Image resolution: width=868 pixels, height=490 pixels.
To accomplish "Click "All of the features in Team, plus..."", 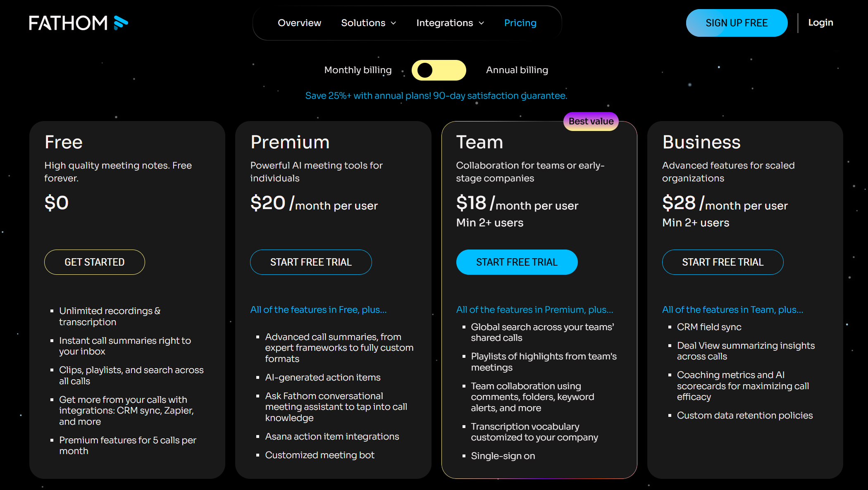I will [732, 310].
